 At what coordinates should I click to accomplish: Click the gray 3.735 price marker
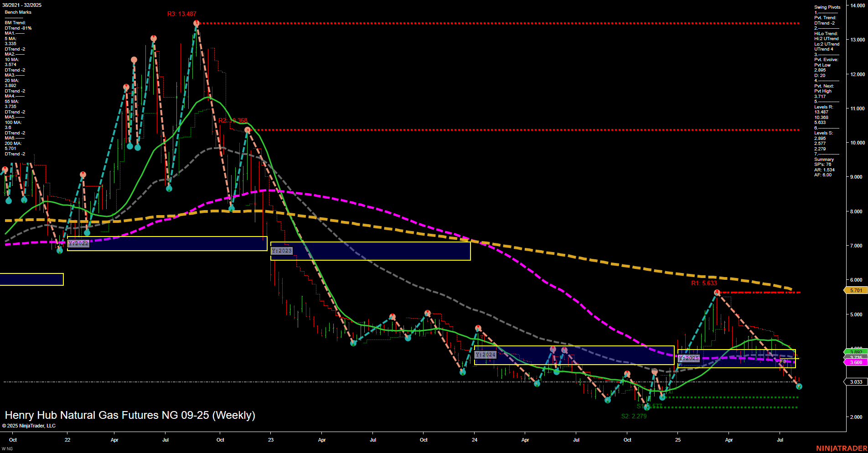[855, 357]
